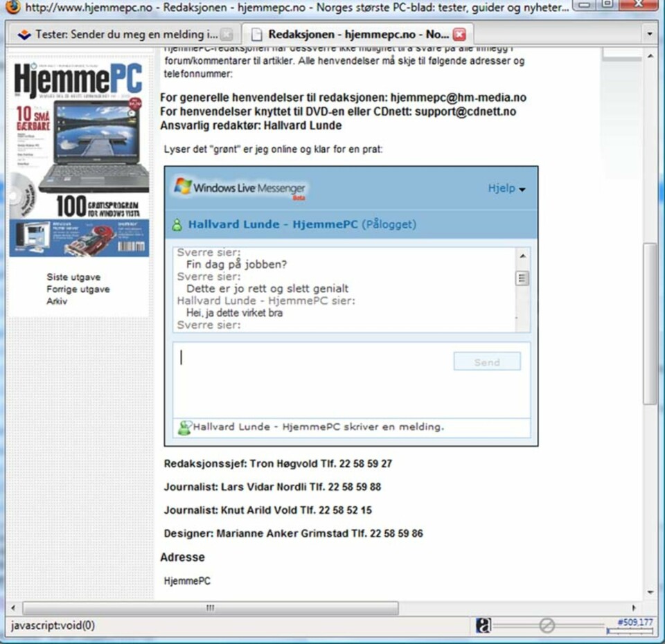Click the #509,177 status bar link

pyautogui.click(x=635, y=622)
